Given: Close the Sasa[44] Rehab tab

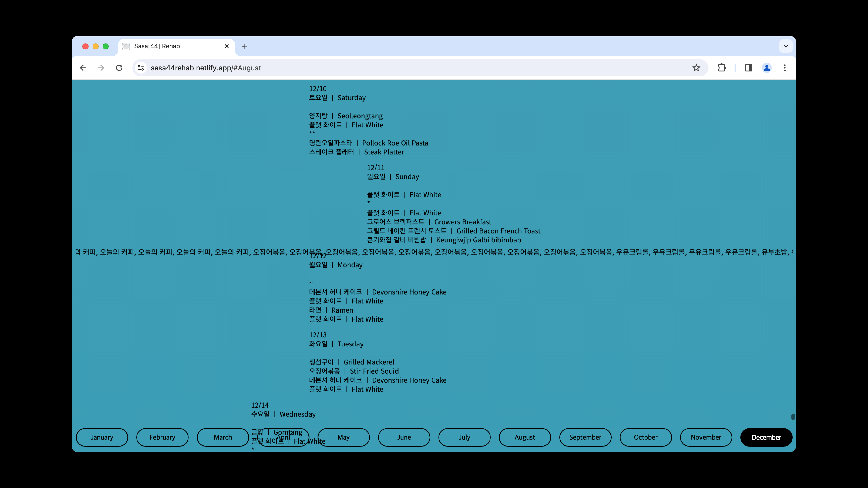Looking at the screenshot, I should pyautogui.click(x=227, y=46).
